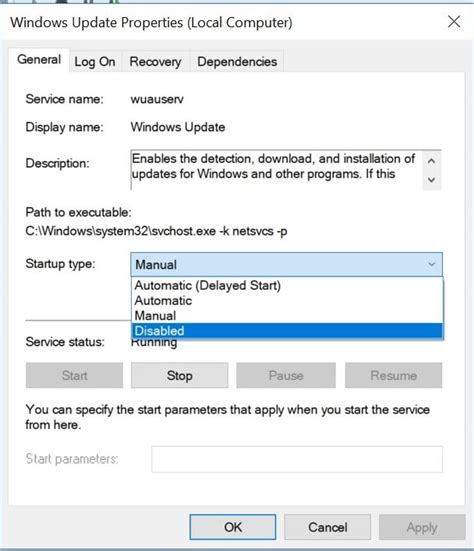This screenshot has width=474, height=551.
Task: Click the description text box
Action: 277,170
